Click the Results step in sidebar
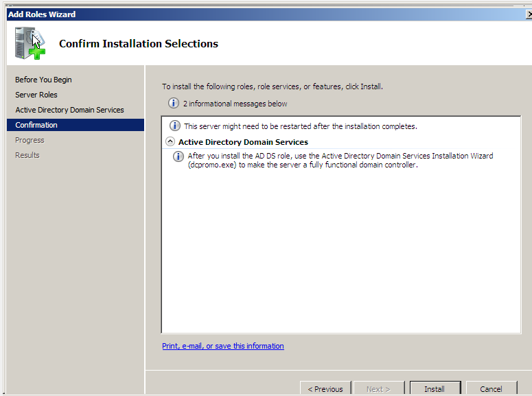 (x=27, y=155)
